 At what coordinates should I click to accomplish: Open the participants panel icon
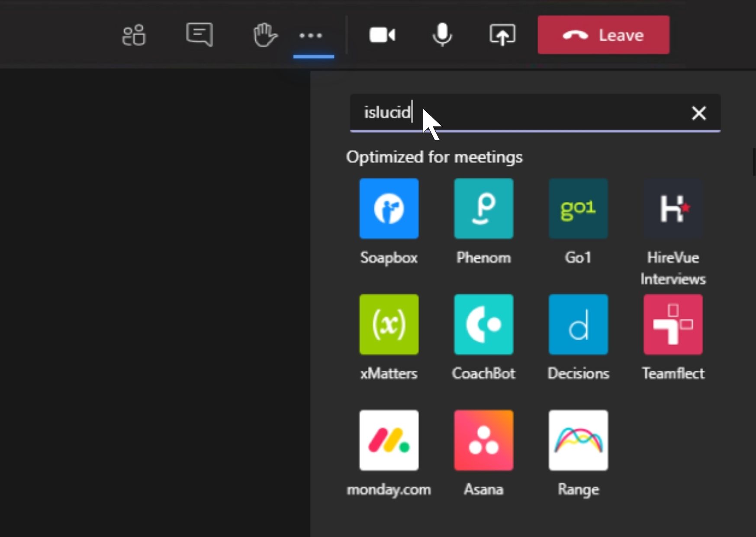134,35
